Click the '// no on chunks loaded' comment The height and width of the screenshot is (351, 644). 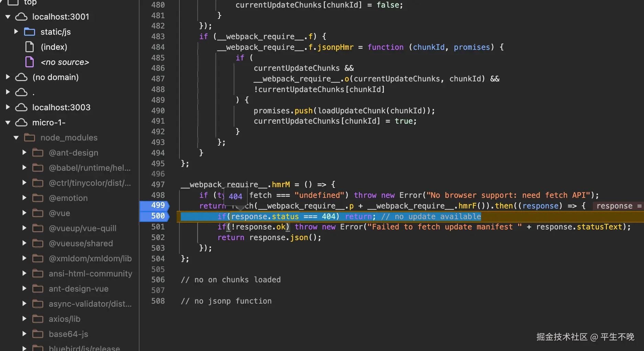pos(231,280)
